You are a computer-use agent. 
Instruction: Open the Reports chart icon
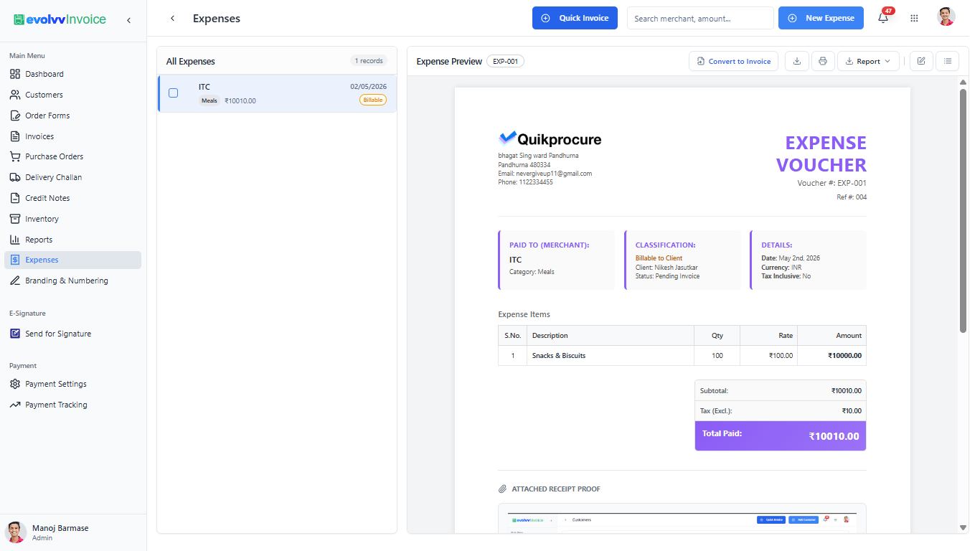(15, 240)
